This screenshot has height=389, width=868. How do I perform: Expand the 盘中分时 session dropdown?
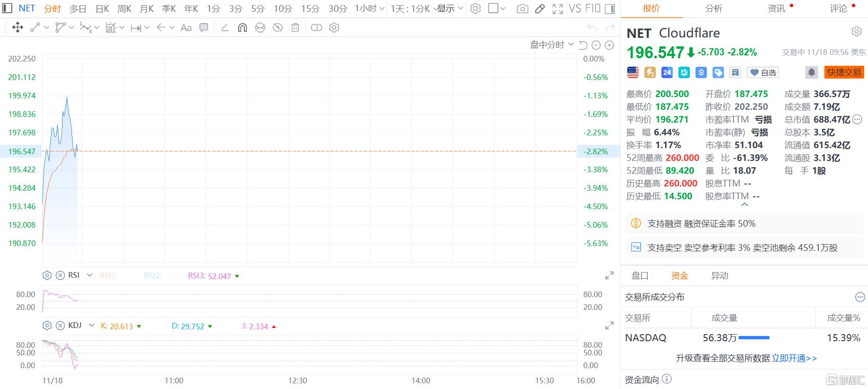click(x=552, y=45)
